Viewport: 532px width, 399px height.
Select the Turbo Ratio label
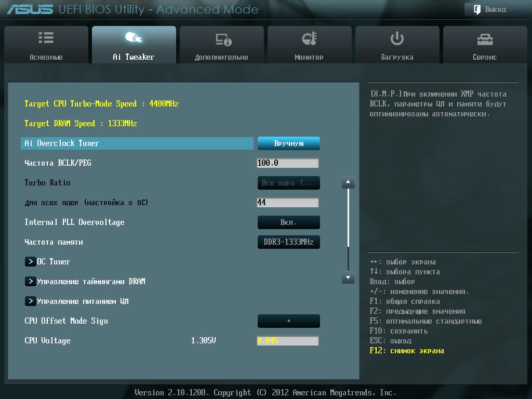pos(47,182)
